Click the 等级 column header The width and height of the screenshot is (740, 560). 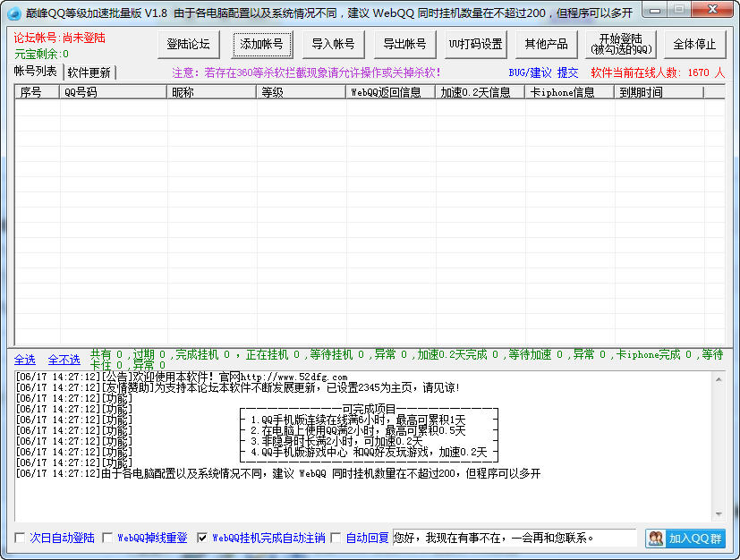tap(301, 92)
